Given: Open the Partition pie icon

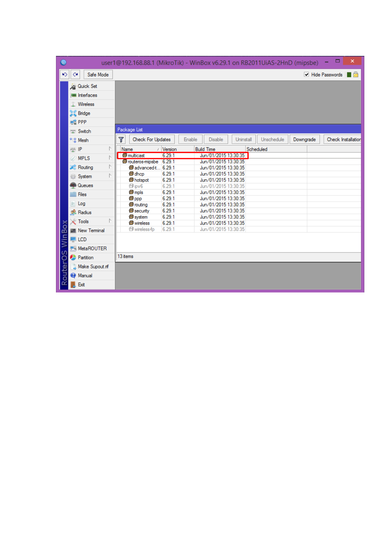Looking at the screenshot, I should pyautogui.click(x=73, y=258).
